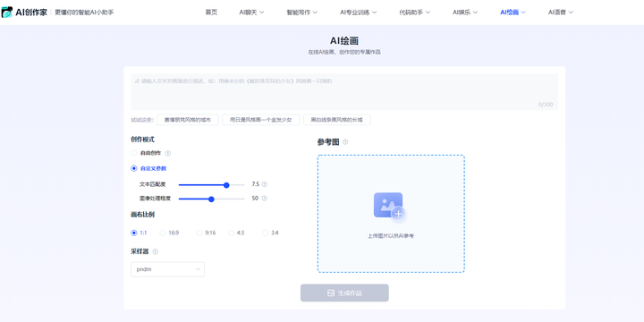This screenshot has width=644, height=322.
Task: Click the 生成作品 button
Action: [x=344, y=292]
